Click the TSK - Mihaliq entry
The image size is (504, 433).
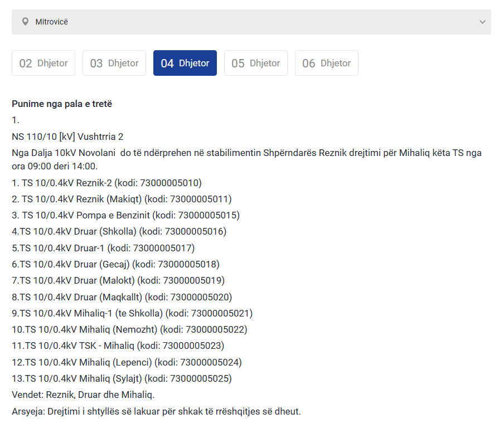point(118,346)
